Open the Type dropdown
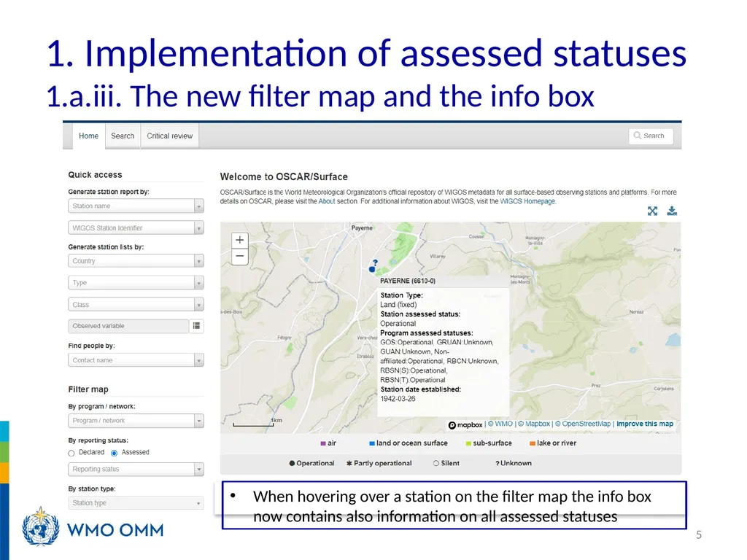This screenshot has width=747, height=560. 136,282
